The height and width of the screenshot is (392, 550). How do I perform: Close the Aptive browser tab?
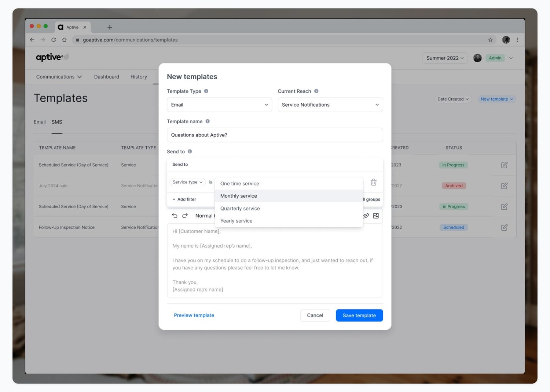coord(85,27)
